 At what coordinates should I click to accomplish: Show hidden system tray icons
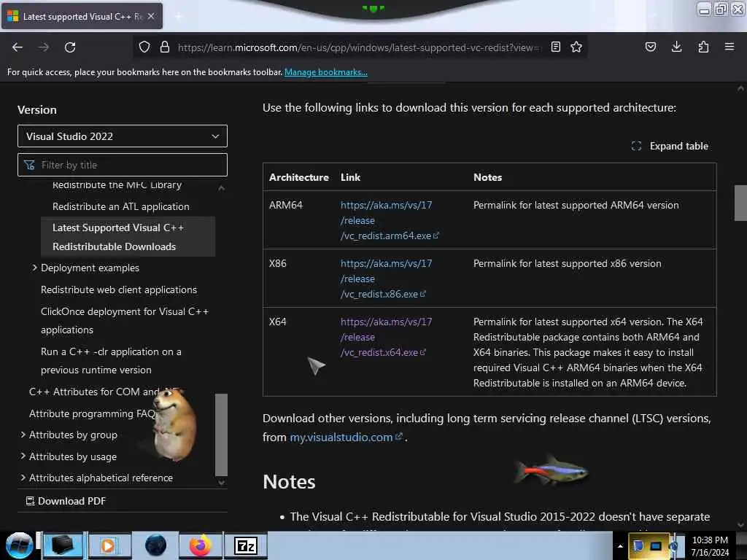(x=620, y=546)
